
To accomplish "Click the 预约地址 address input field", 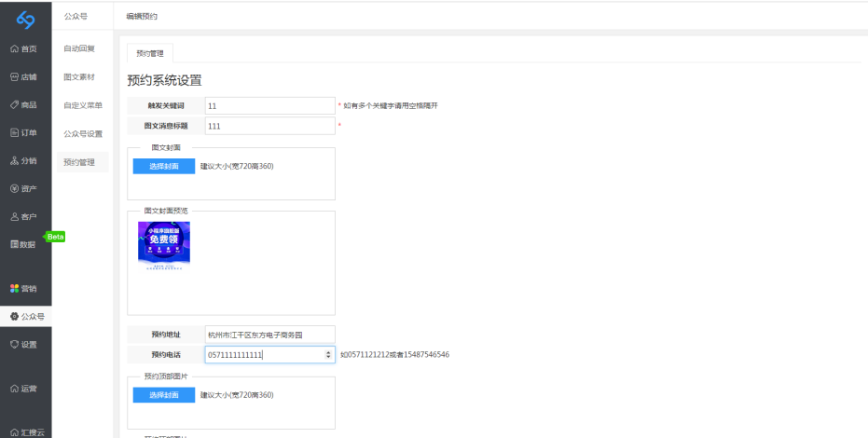I will pos(269,334).
